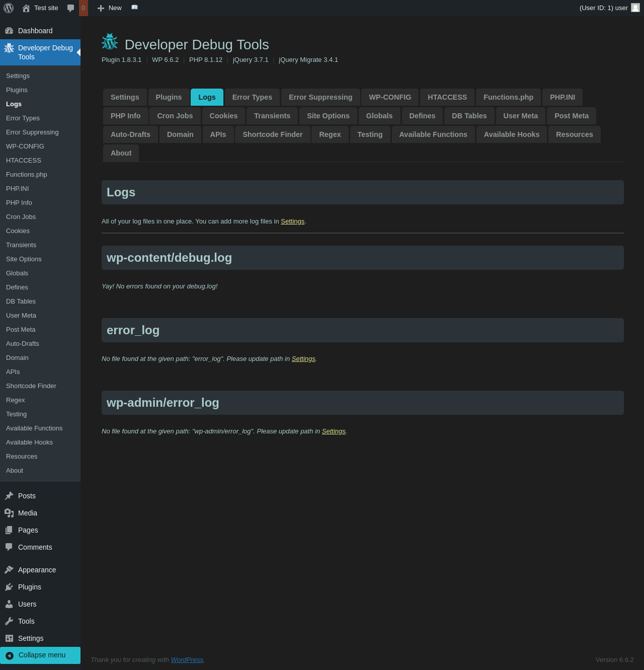Click the comments bubble icon in admin bar

pos(70,8)
